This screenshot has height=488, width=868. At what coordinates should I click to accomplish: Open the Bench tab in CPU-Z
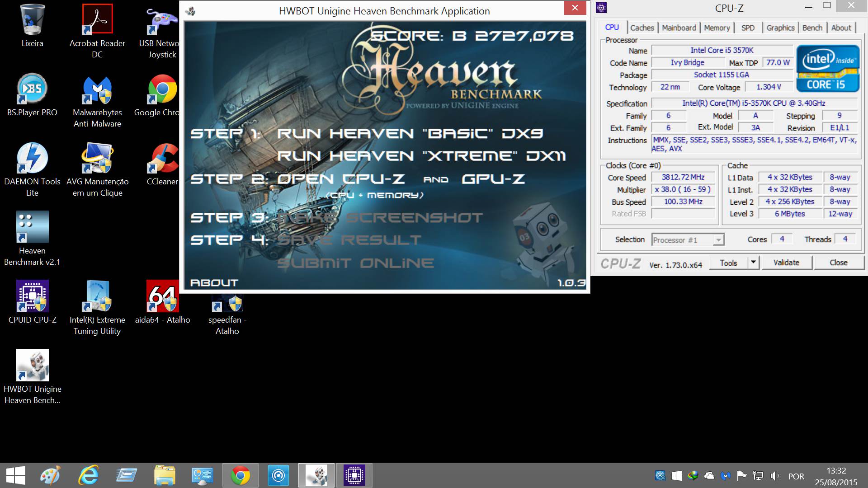[x=812, y=28]
